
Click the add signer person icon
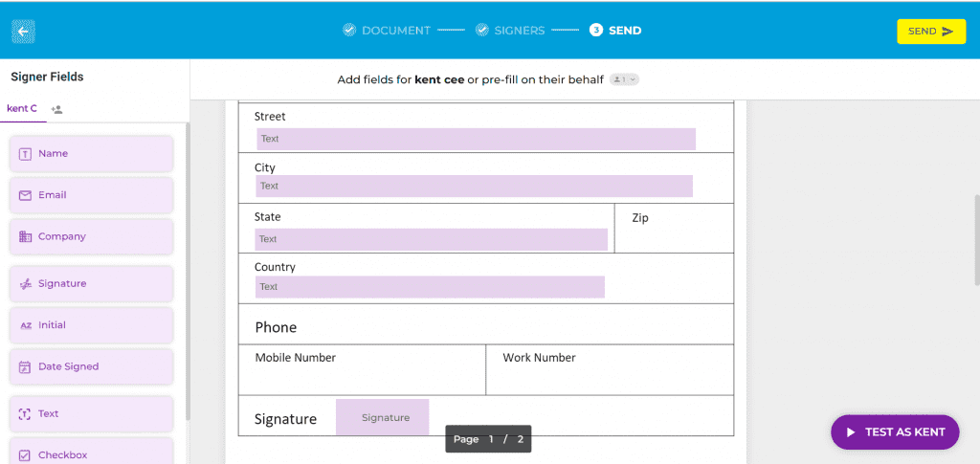click(56, 109)
